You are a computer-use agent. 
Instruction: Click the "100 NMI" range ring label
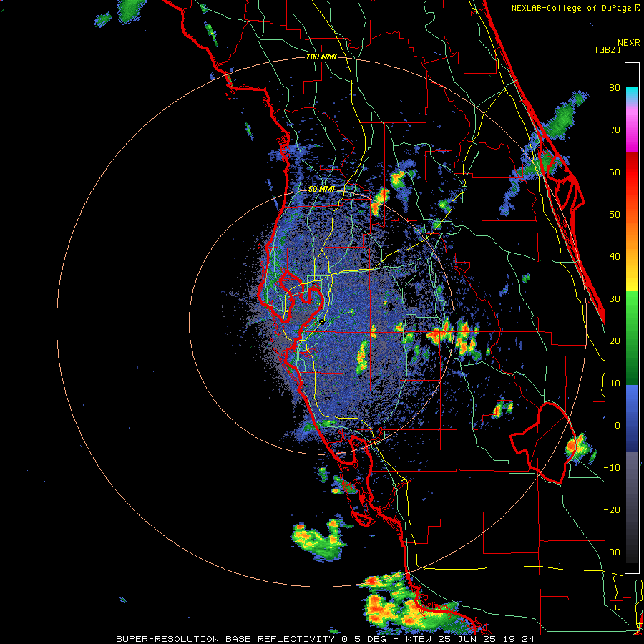[x=321, y=57]
